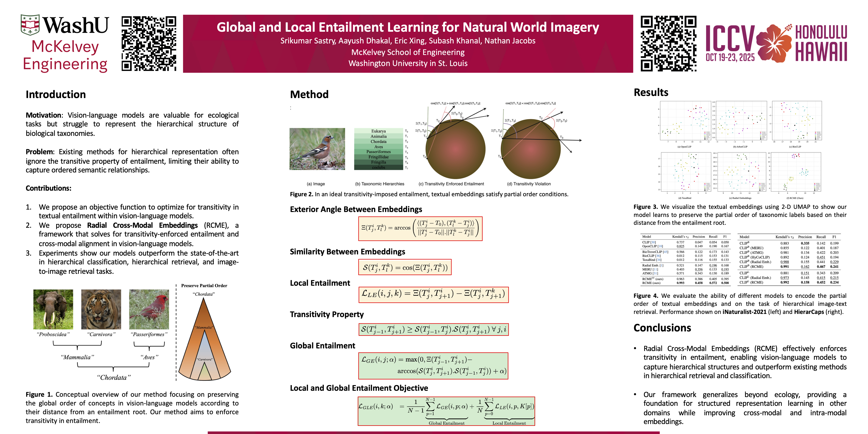The height and width of the screenshot is (434, 868).
Task: Click the RCME (Ours) UMAP scatter plot
Action: click(x=796, y=172)
